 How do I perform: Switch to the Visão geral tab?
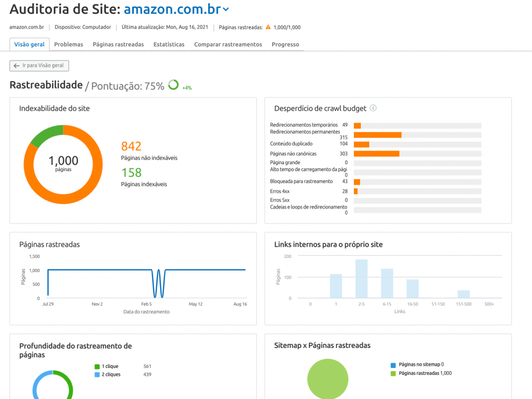pos(29,44)
